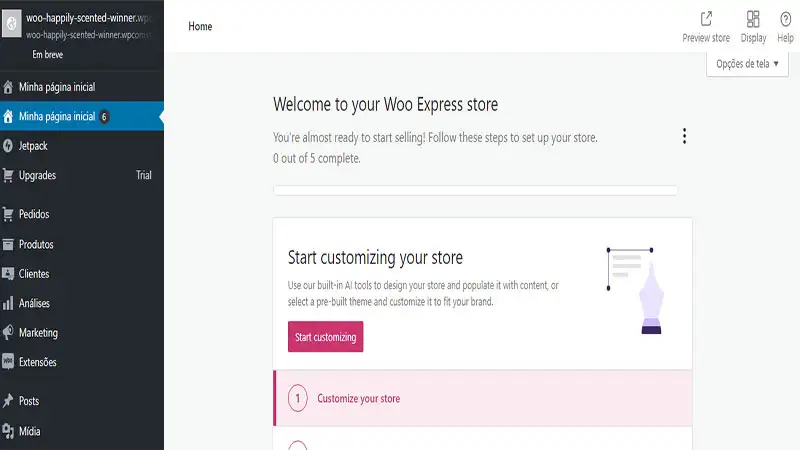Image resolution: width=800 pixels, height=450 pixels.
Task: Open the Clientes menu item
Action: coord(33,274)
